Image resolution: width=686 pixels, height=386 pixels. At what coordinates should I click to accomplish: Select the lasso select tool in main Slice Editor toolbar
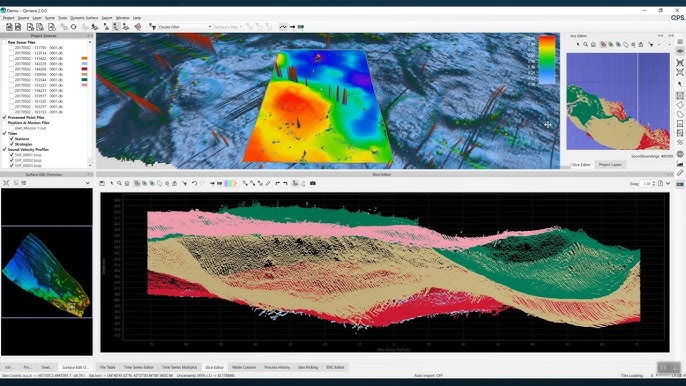click(x=160, y=183)
